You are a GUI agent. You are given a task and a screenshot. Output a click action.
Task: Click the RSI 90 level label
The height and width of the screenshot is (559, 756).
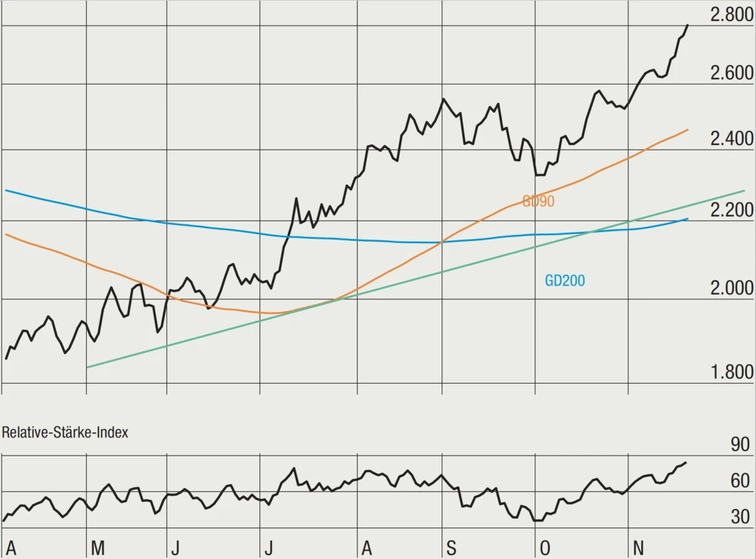pos(739,445)
